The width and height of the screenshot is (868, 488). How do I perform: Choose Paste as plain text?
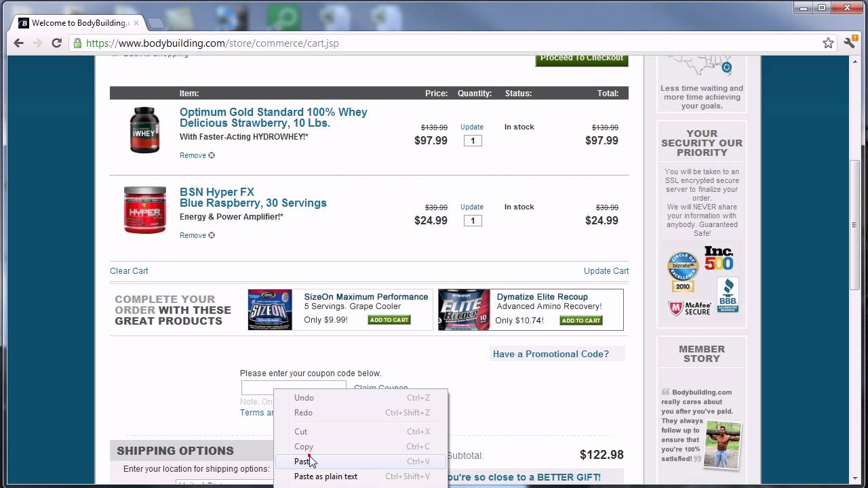pyautogui.click(x=361, y=476)
